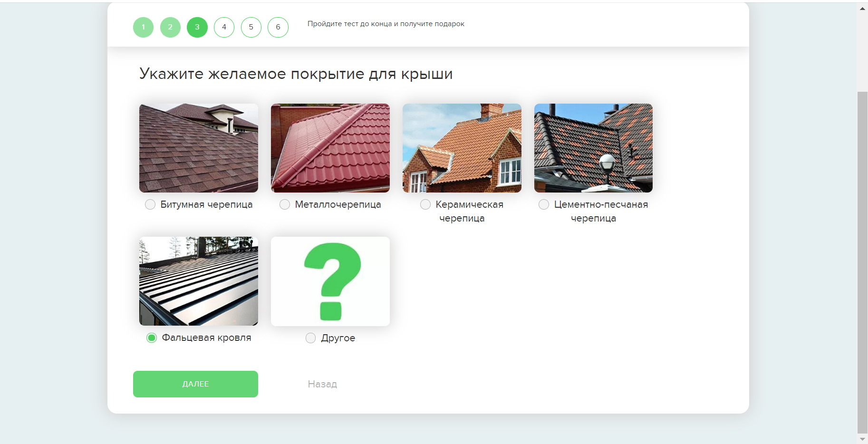This screenshot has width=868, height=444.
Task: Click the Другое label text
Action: click(338, 338)
